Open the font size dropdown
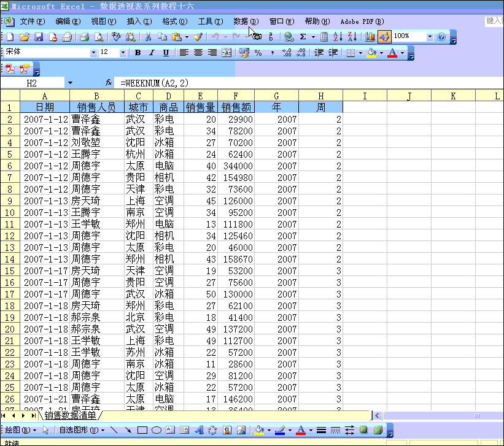This screenshot has height=446, width=504. (x=122, y=53)
